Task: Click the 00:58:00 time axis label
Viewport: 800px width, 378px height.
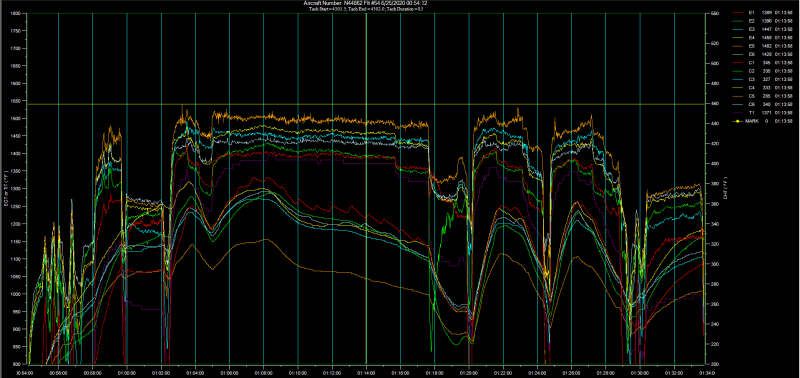Action: [92, 373]
